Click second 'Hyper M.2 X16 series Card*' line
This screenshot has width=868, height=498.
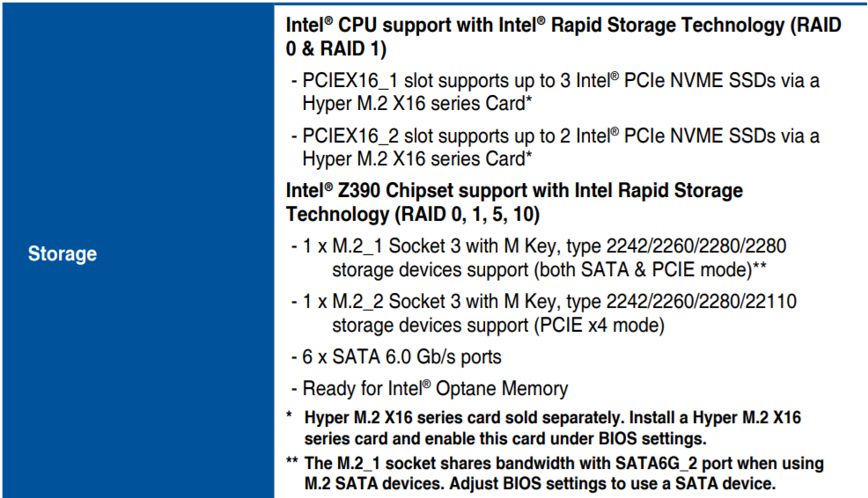417,158
